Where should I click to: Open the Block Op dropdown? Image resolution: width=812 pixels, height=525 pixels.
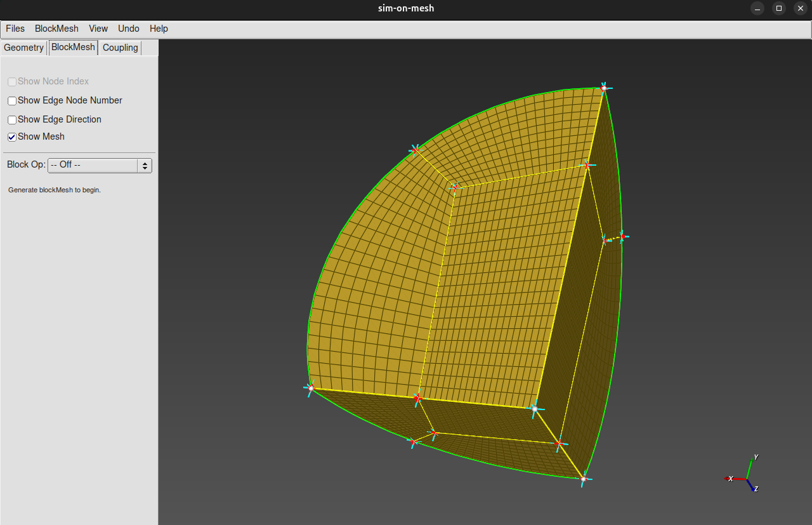[95, 165]
